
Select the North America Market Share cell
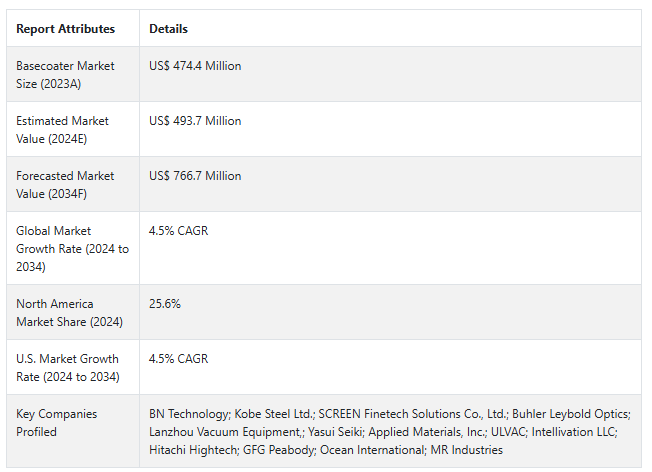(73, 312)
